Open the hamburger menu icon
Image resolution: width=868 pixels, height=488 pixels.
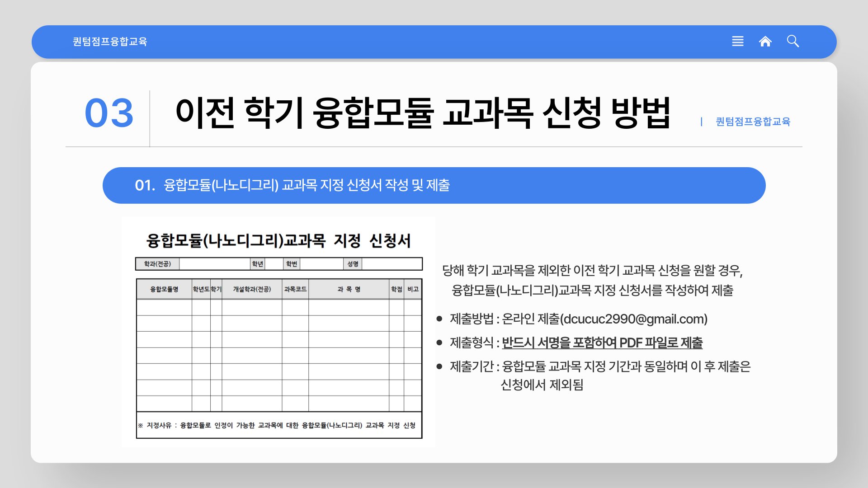point(738,42)
